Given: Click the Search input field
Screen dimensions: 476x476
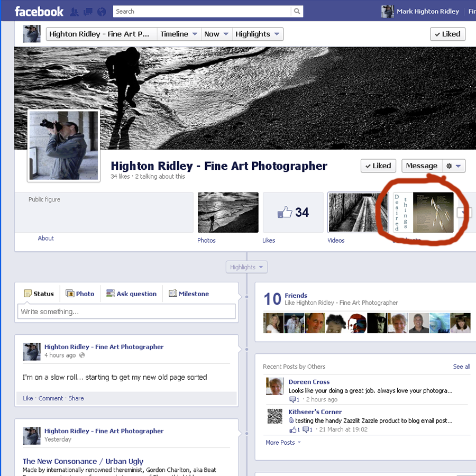Looking at the screenshot, I should coord(202,11).
